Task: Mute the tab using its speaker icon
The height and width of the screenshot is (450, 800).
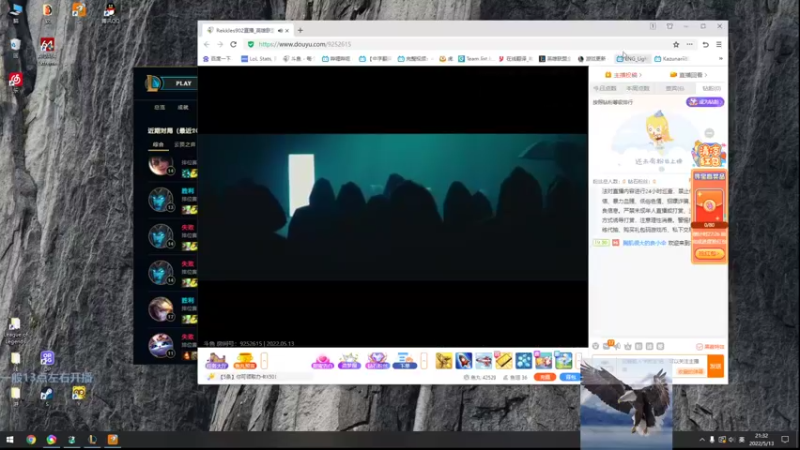Action: (280, 31)
